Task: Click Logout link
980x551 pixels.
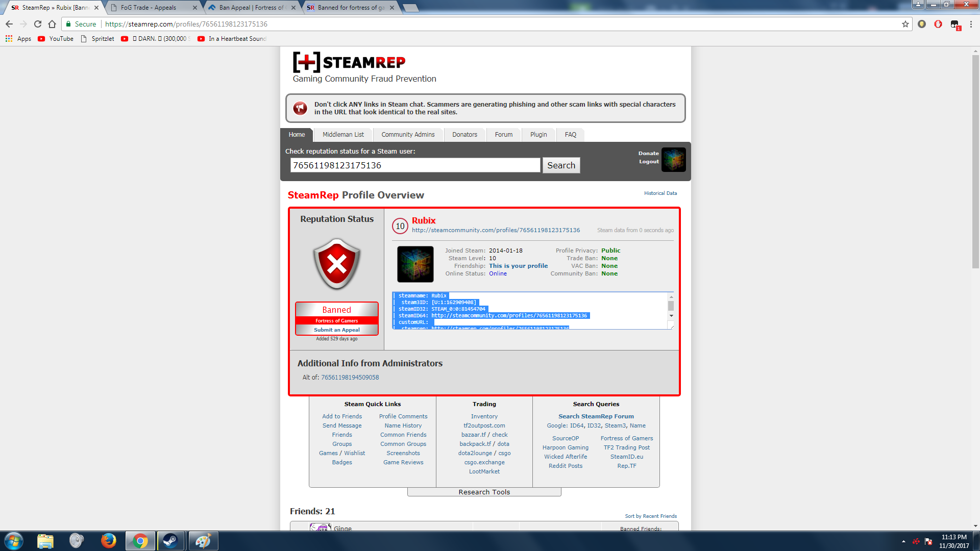Action: (x=649, y=161)
